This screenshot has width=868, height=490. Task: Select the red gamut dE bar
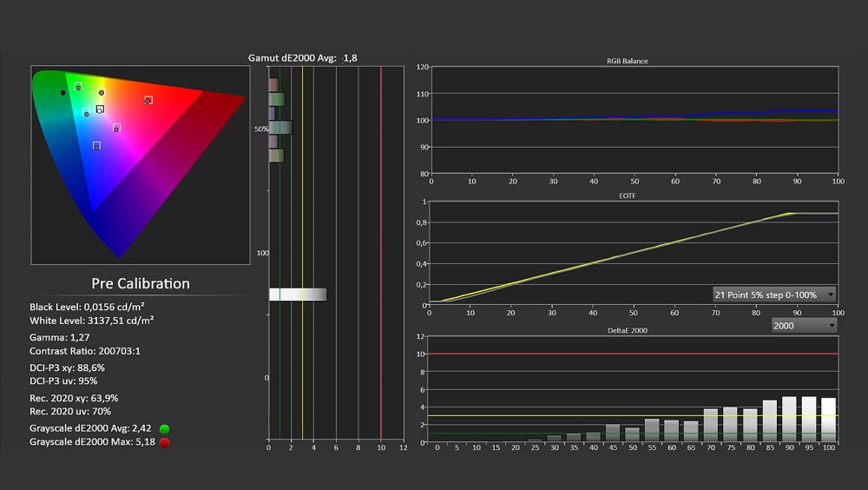[x=273, y=85]
